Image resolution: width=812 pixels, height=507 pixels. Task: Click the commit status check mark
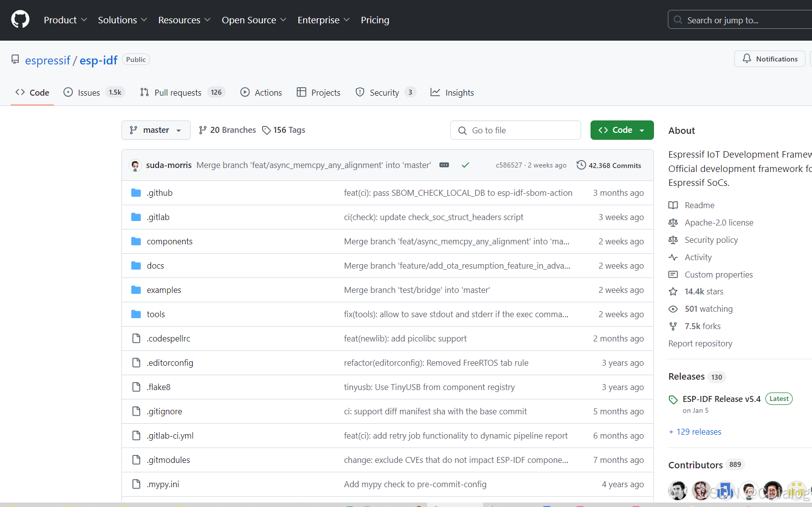click(x=465, y=165)
